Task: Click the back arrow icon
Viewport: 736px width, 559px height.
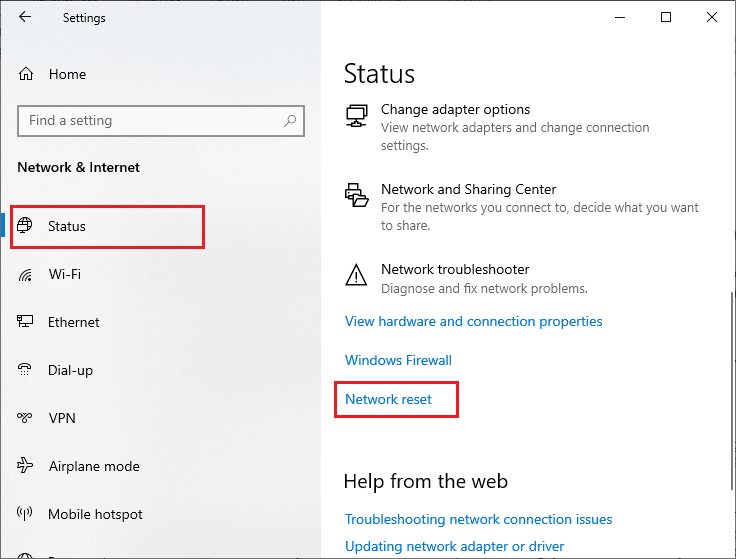Action: point(25,17)
